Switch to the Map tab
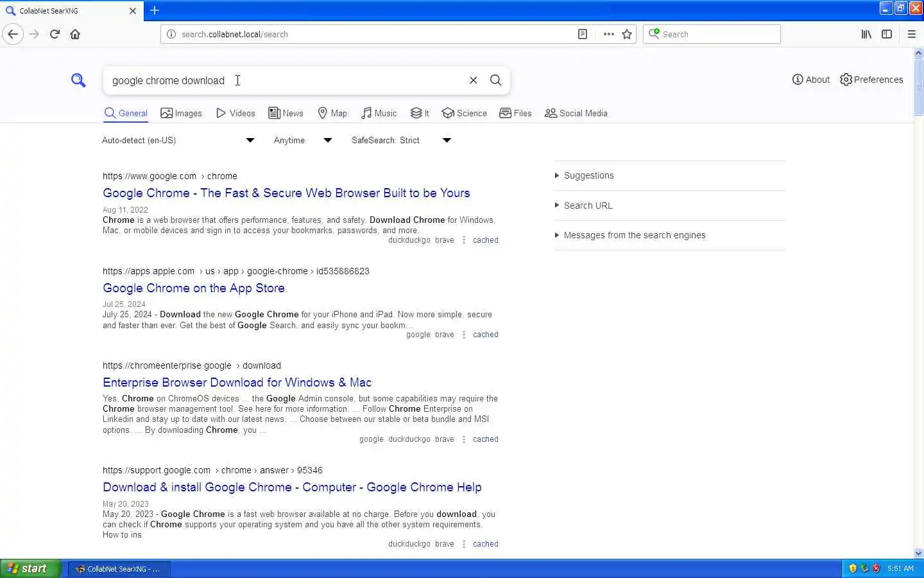The height and width of the screenshot is (578, 924). [332, 113]
